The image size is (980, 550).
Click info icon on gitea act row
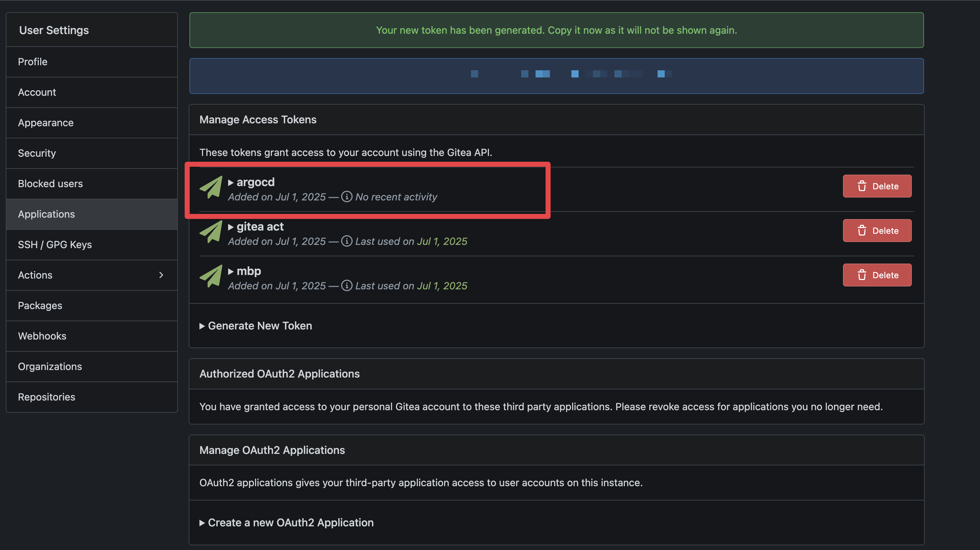tap(346, 241)
